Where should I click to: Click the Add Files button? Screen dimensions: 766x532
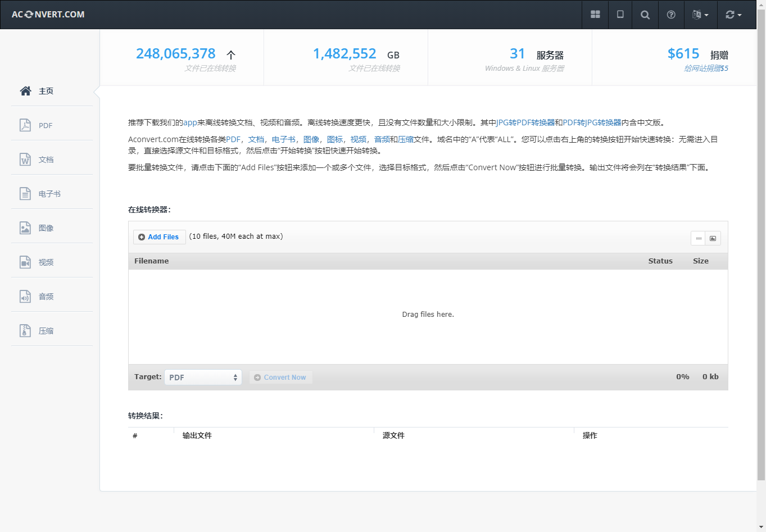[159, 237]
